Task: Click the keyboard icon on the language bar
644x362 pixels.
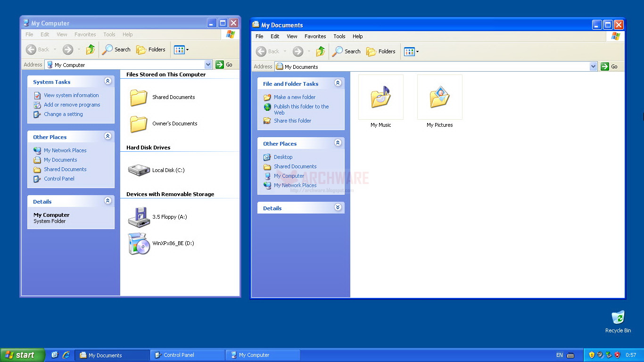Action: pos(570,355)
